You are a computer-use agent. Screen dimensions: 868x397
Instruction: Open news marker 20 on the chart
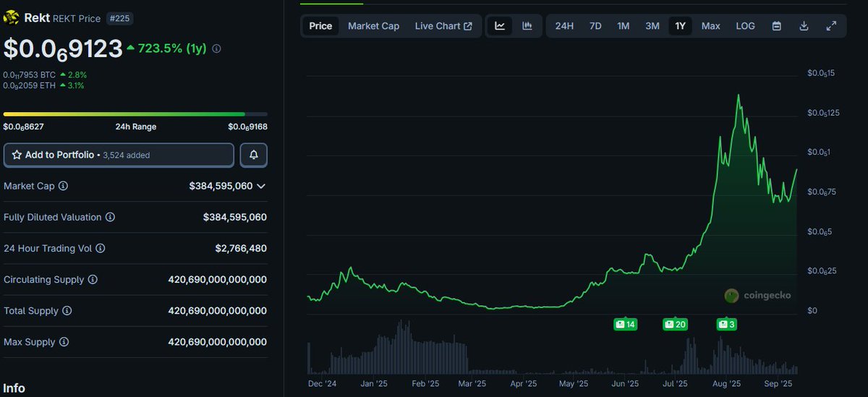676,324
